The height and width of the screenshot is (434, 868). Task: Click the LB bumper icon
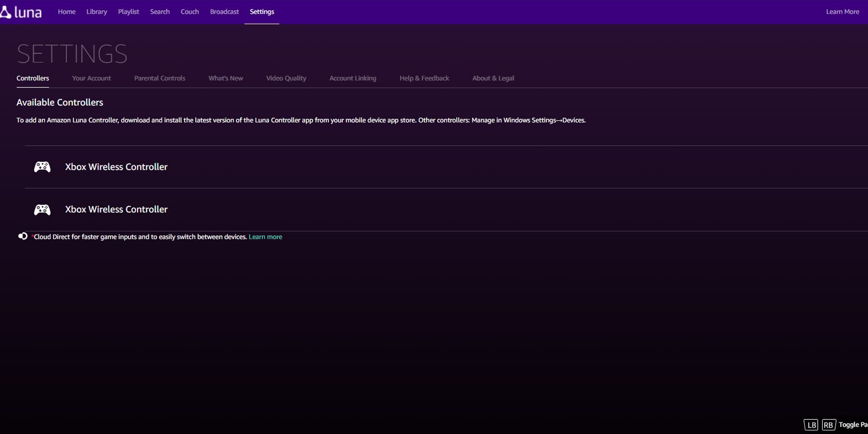[x=811, y=425]
